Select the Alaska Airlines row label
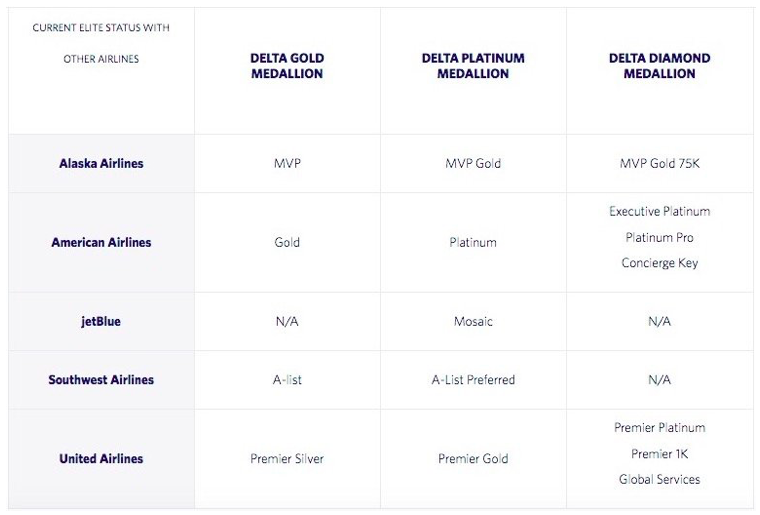 pyautogui.click(x=101, y=164)
